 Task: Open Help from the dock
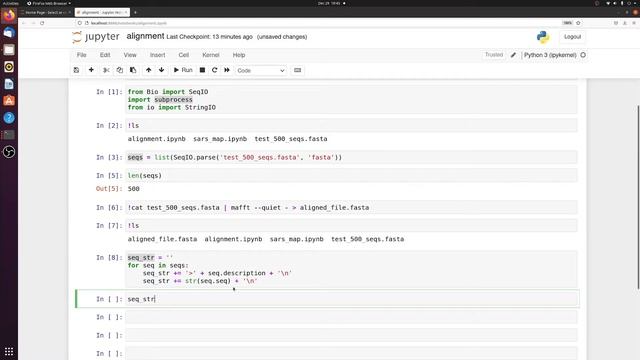pyautogui.click(x=9, y=118)
